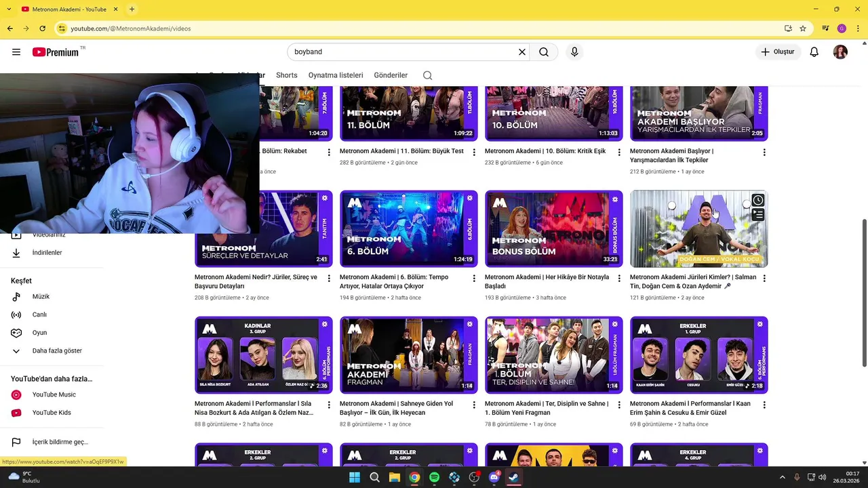Open YouTube notifications bell
Viewport: 868px width, 488px height.
[x=814, y=52]
